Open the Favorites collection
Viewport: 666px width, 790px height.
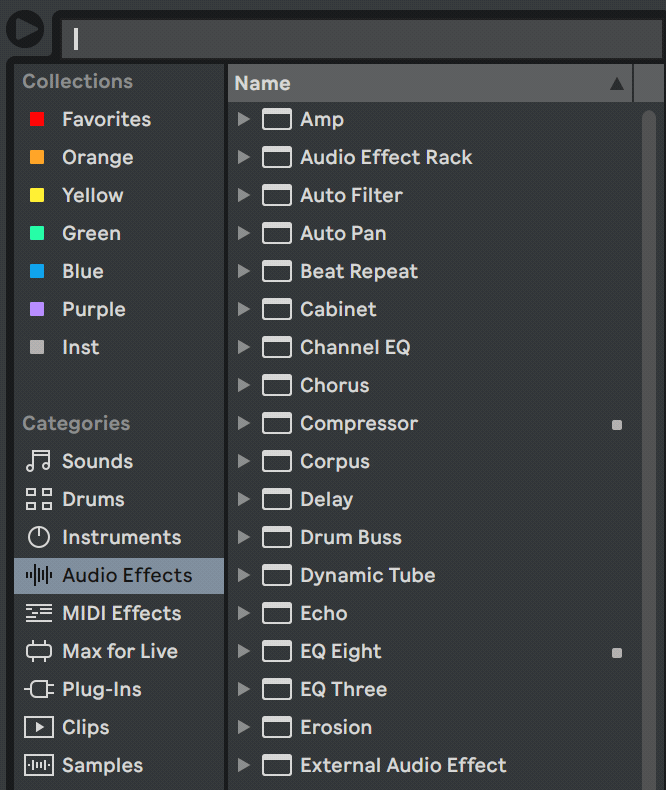(x=106, y=119)
